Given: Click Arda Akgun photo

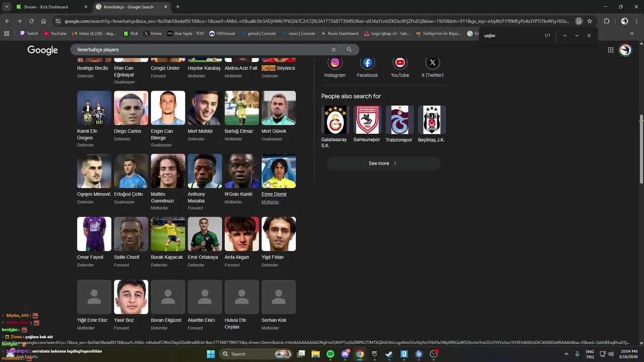Looking at the screenshot, I should coord(242,234).
